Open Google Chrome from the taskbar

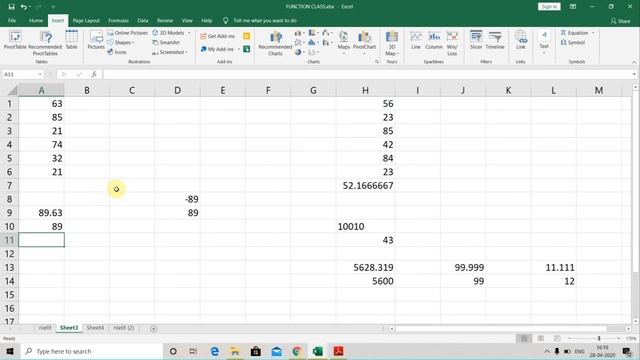click(x=297, y=351)
